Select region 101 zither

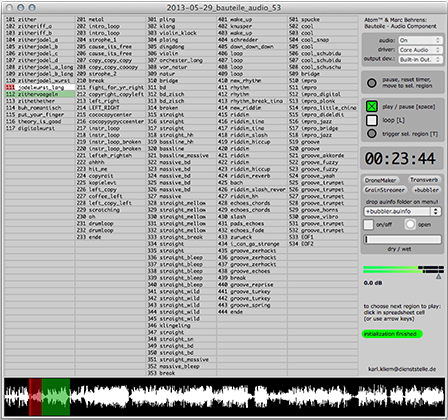pos(40,19)
